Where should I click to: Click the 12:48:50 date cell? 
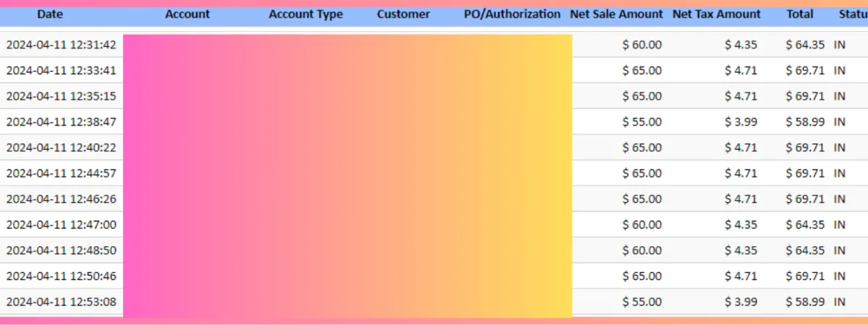(x=61, y=250)
